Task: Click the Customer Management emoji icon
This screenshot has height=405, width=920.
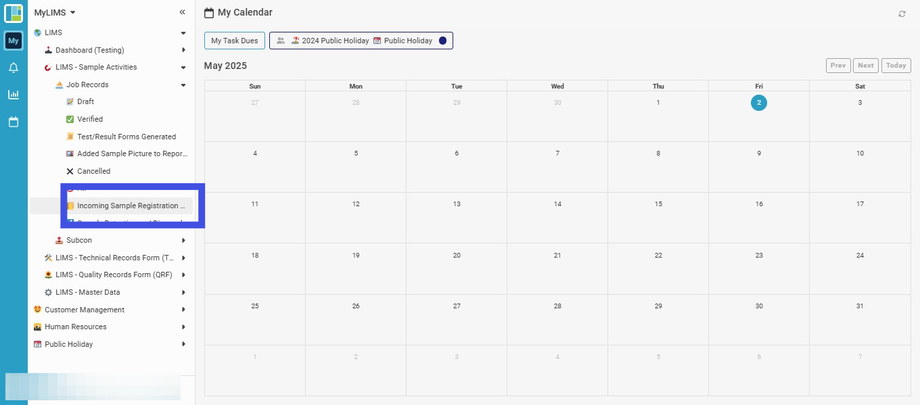Action: [38, 309]
